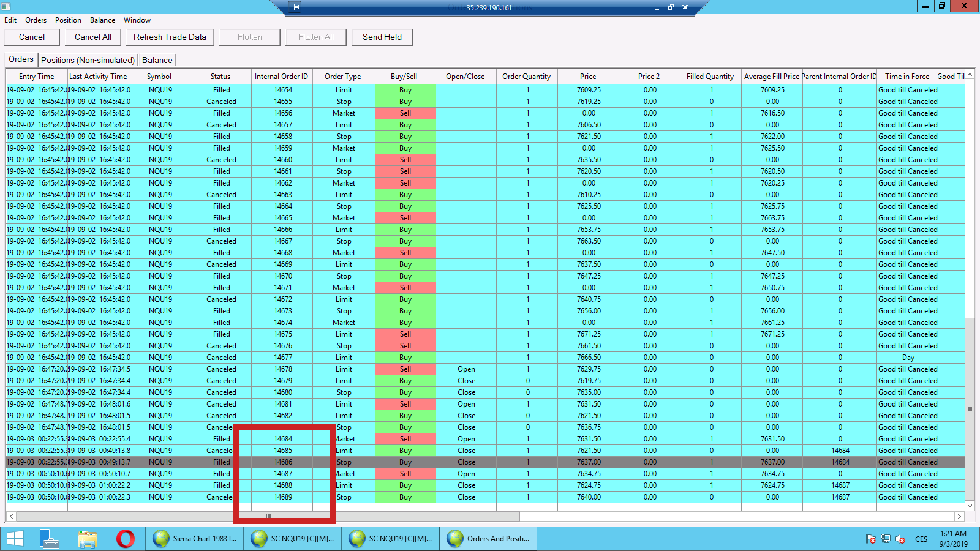Sort by Last Activity Time column header
Screen dimensions: 980x551
[x=98, y=77]
